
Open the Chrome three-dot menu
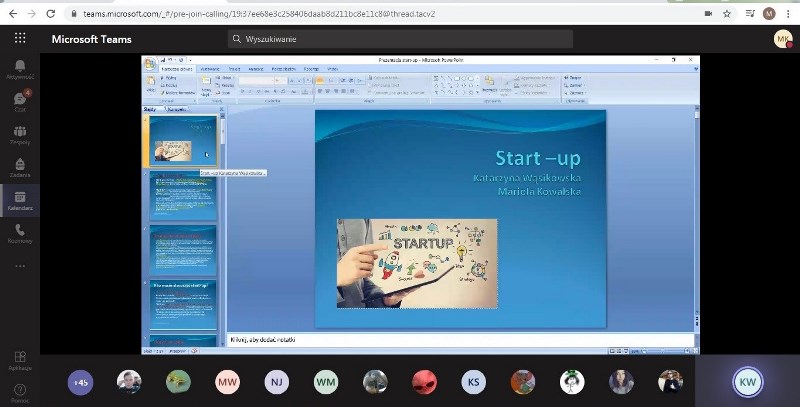click(787, 13)
